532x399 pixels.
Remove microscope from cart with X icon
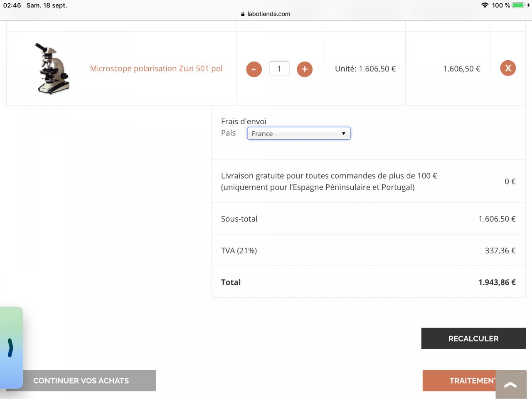click(508, 68)
